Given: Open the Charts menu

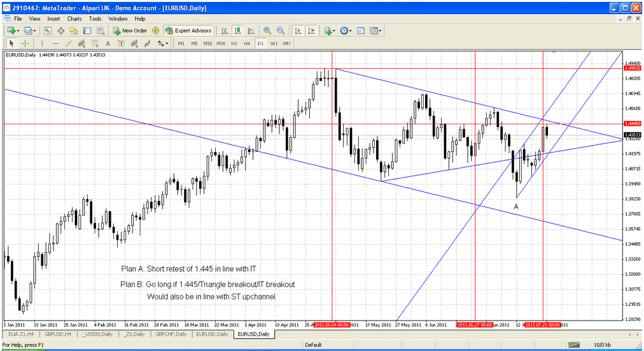Looking at the screenshot, I should click(x=74, y=19).
